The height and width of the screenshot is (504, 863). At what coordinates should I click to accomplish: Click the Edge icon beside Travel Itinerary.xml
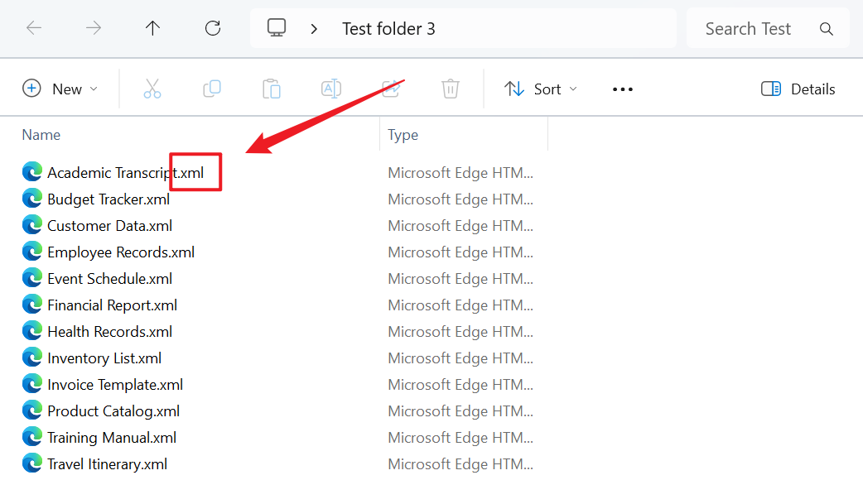tap(32, 464)
